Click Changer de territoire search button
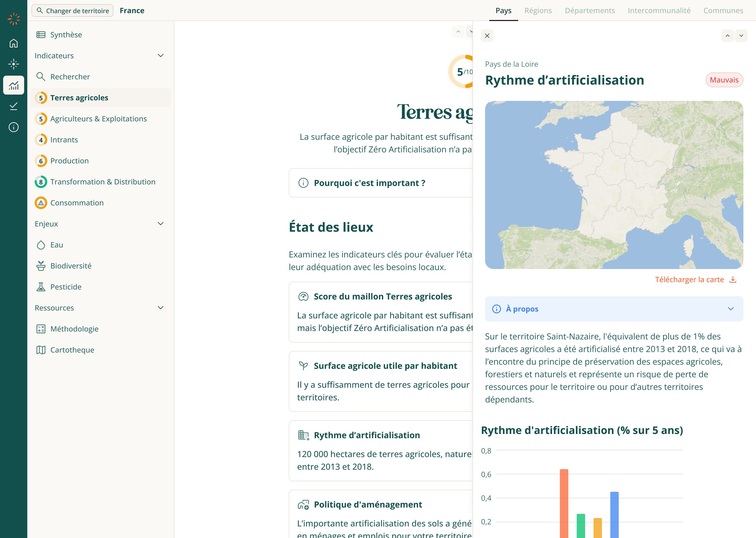This screenshot has height=538, width=756. coord(72,11)
